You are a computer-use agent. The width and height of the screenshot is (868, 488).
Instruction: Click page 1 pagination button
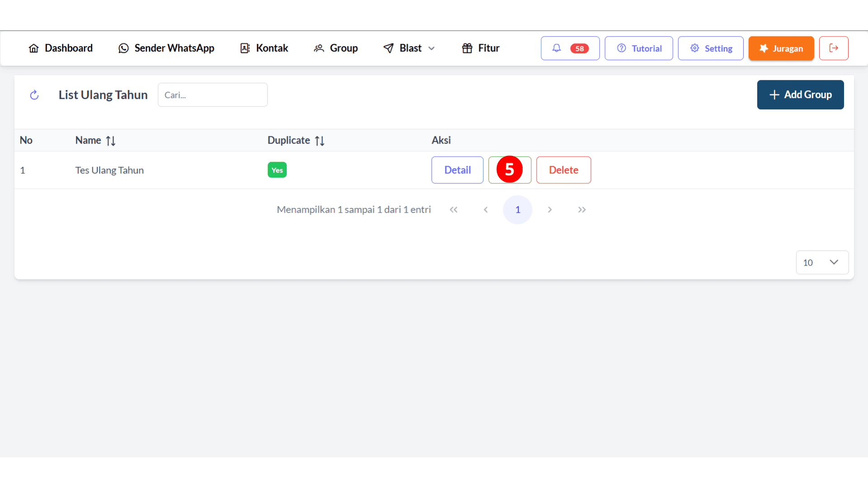[518, 209]
